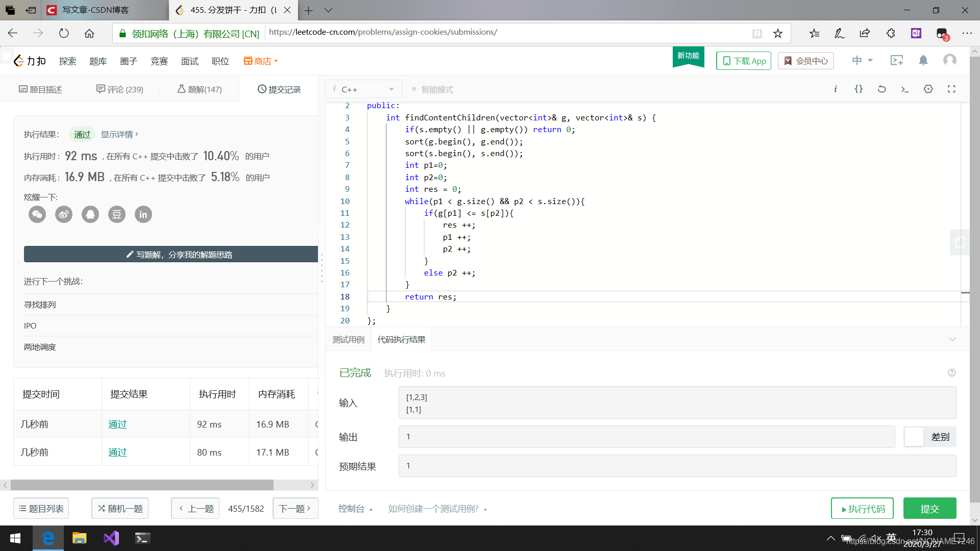Reset code with the restore icon
This screenshot has width=980, height=551.
coord(881,89)
